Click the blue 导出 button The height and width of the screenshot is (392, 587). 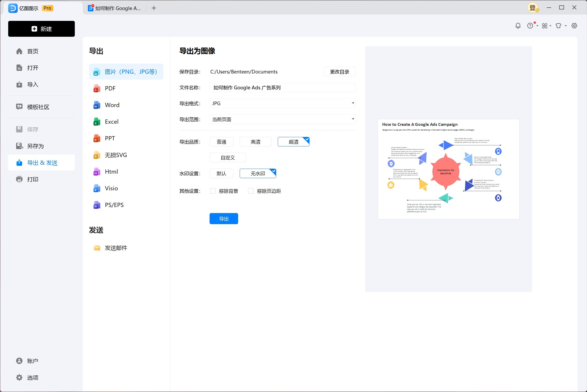[224, 219]
